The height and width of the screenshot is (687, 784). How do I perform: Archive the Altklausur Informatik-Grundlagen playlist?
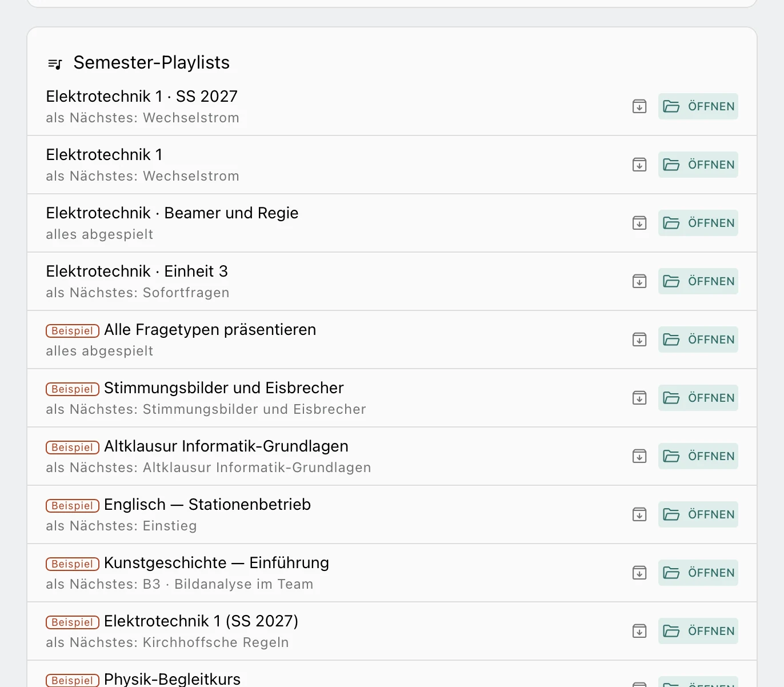tap(639, 456)
